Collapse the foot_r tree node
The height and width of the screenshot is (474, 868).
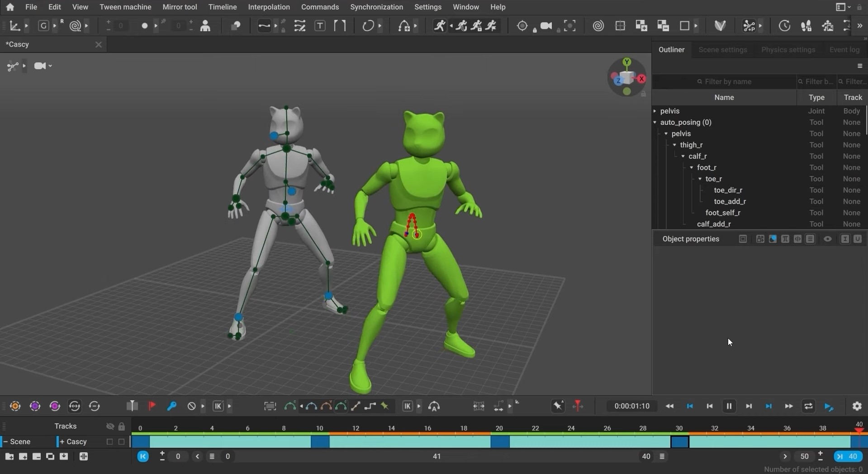[x=692, y=167]
